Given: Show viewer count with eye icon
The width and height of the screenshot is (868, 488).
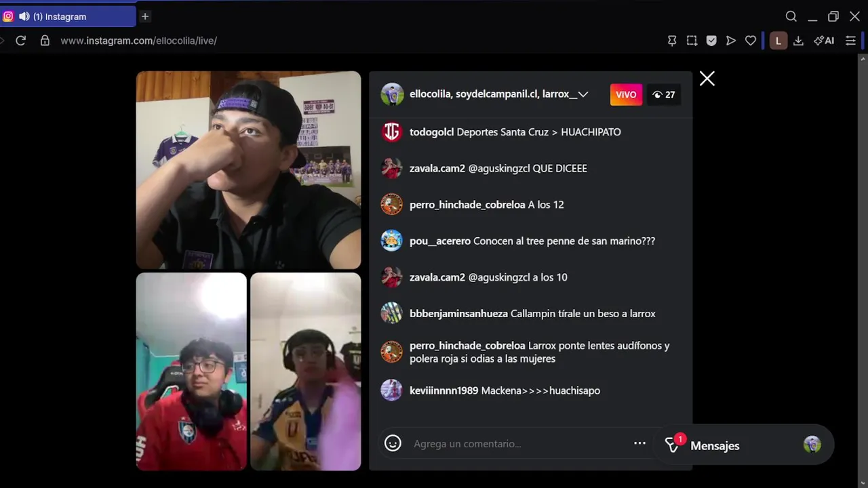Looking at the screenshot, I should 664,95.
